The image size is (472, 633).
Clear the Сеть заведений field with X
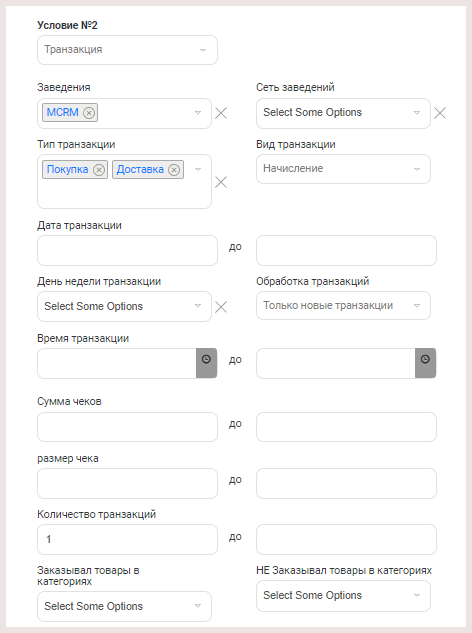tap(440, 113)
